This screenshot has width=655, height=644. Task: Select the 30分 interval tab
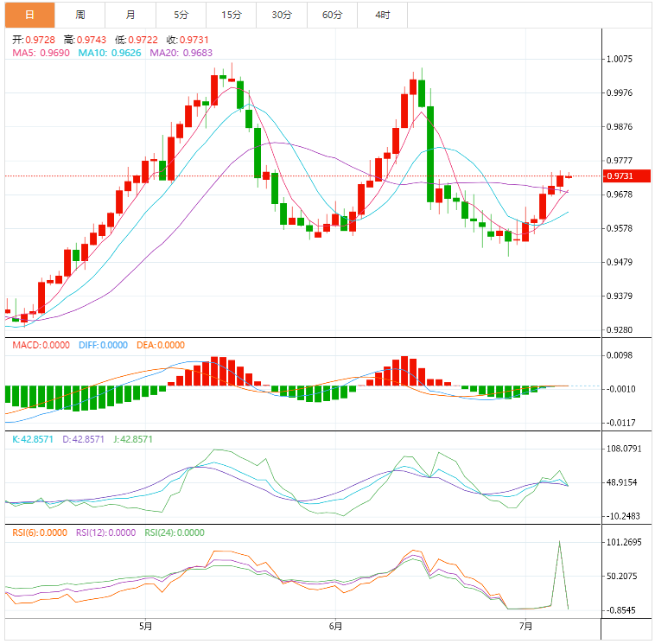(282, 15)
